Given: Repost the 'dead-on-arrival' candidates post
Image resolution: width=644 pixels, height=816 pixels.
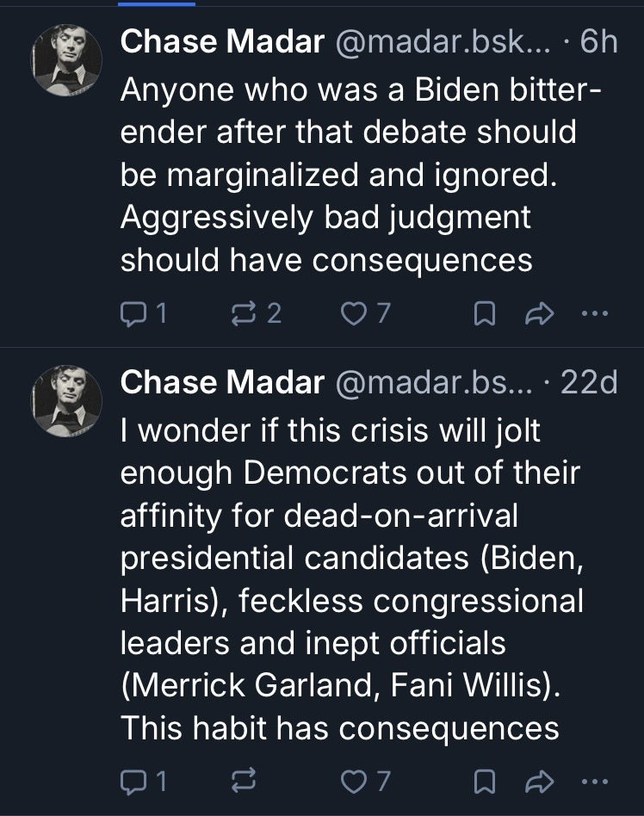Looking at the screenshot, I should tap(244, 782).
